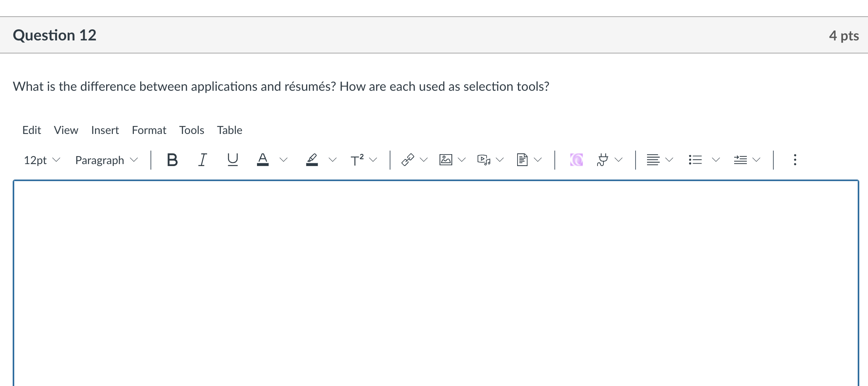Insert a document using the document icon
The height and width of the screenshot is (386, 868).
tap(522, 160)
